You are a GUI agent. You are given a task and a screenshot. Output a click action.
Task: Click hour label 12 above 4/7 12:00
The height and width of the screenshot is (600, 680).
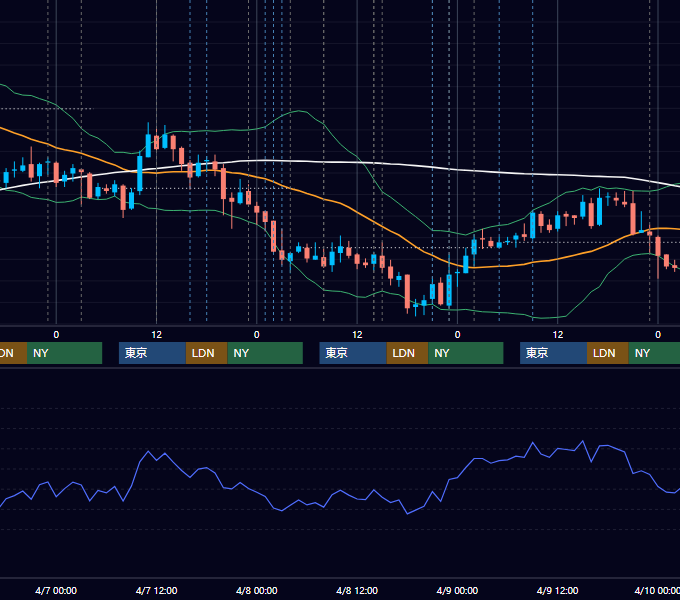[x=157, y=335]
